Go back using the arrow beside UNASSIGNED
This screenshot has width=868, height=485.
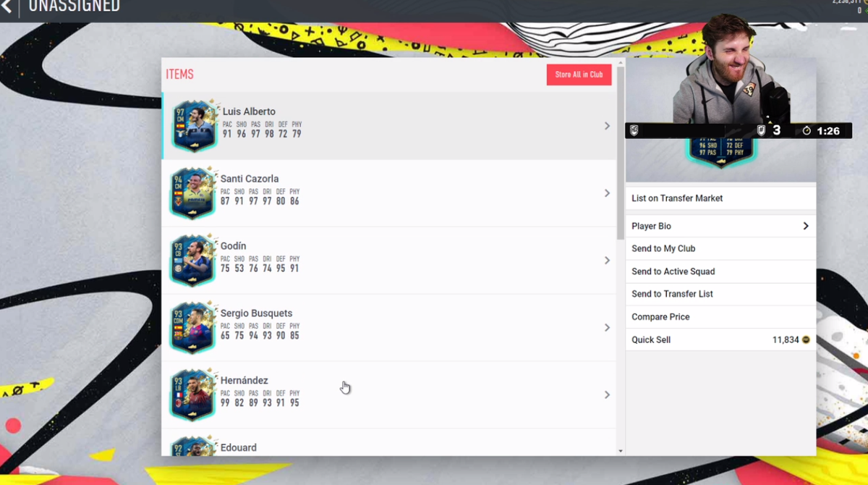pyautogui.click(x=7, y=7)
